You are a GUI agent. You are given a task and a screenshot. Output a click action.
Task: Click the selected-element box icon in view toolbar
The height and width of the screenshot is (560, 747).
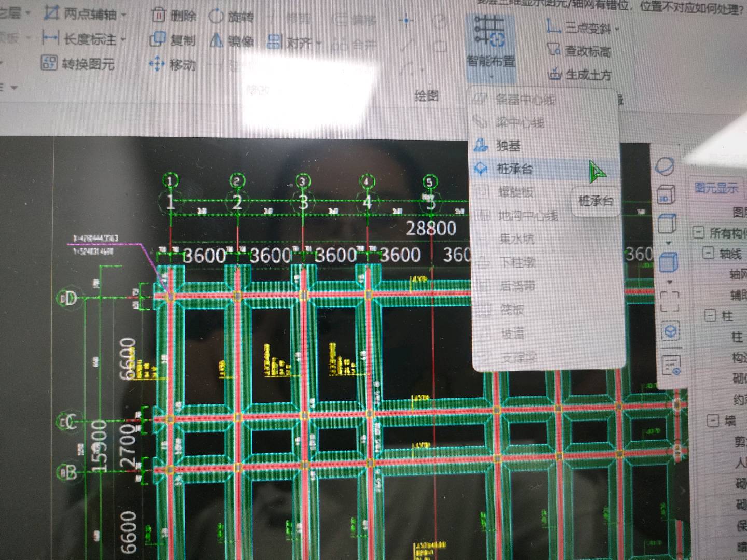[670, 332]
